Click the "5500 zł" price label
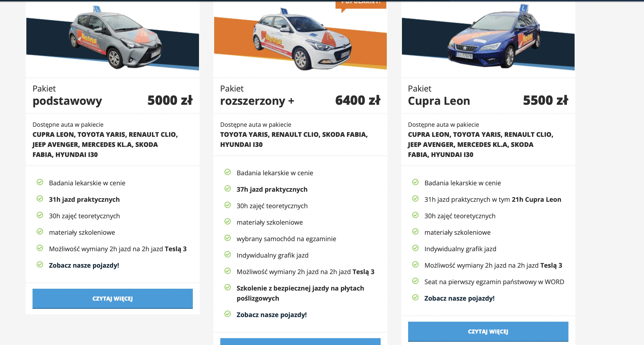This screenshot has height=345, width=644. point(546,100)
